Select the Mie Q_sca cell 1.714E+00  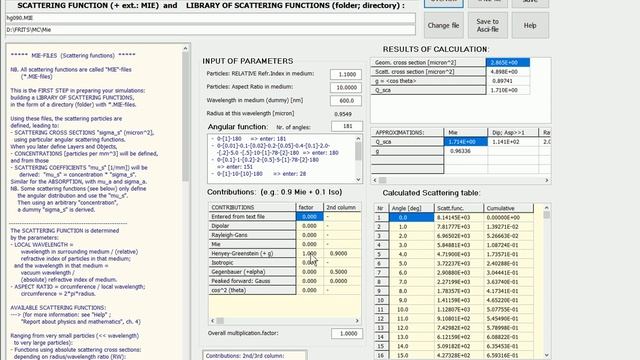click(466, 142)
